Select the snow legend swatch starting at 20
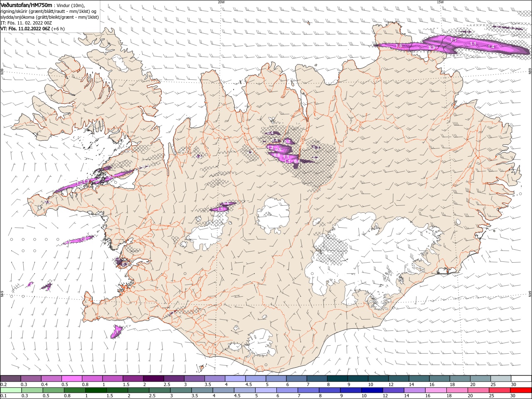This screenshot has width=532, height=399. click(480, 379)
